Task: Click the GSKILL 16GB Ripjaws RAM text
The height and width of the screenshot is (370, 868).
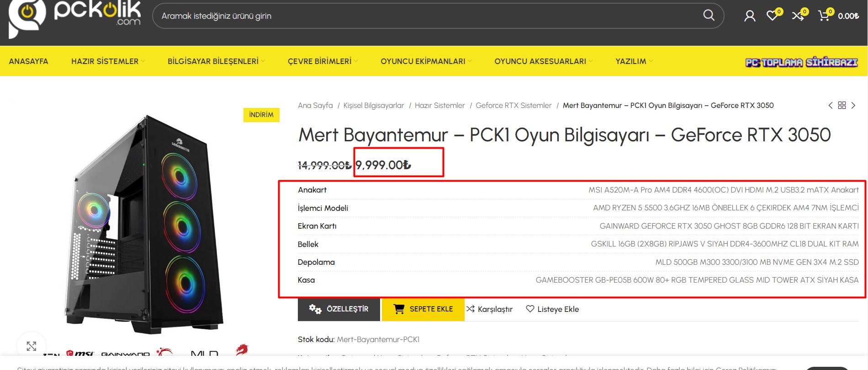Action: point(725,244)
